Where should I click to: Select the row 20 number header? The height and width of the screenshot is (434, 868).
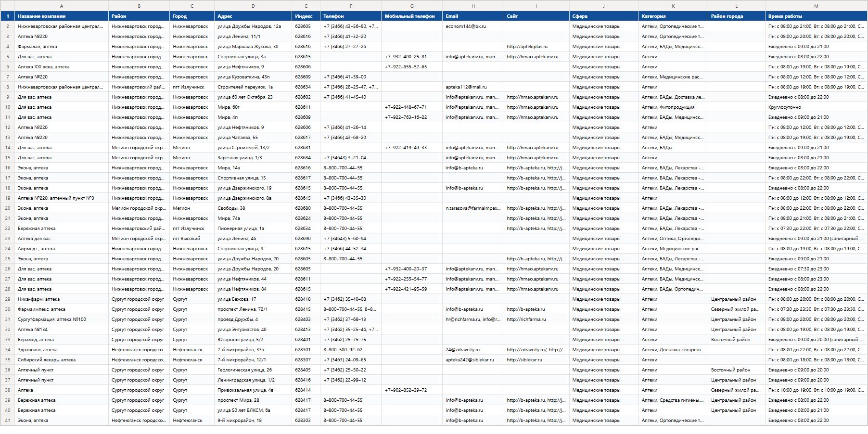[7, 208]
